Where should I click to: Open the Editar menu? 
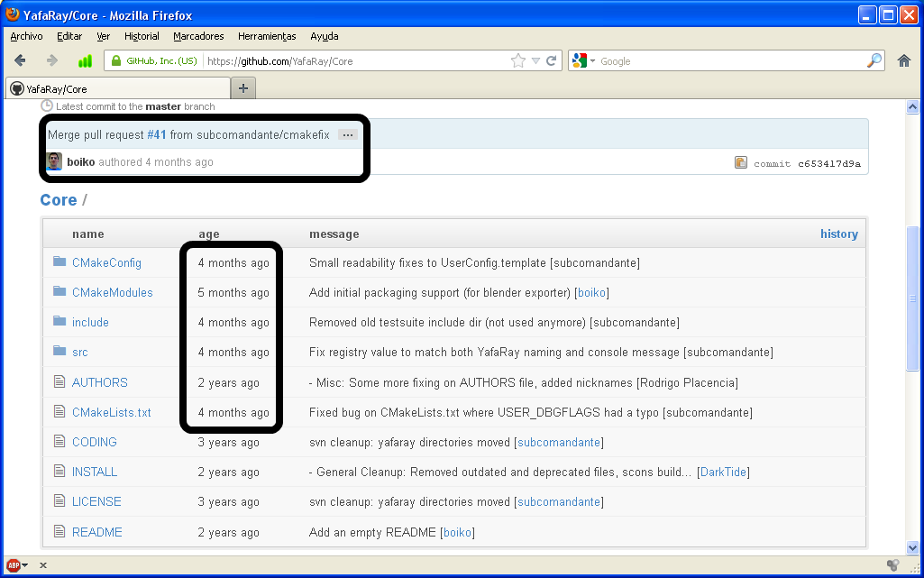coord(69,36)
